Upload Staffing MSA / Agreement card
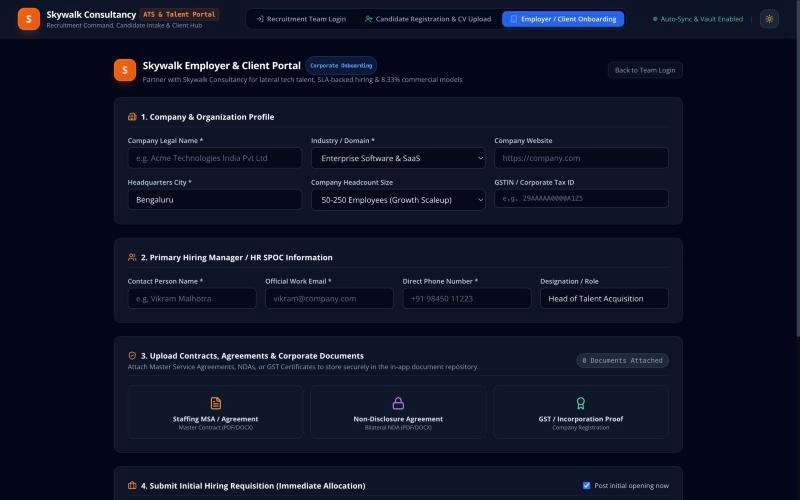The width and height of the screenshot is (800, 500). click(x=215, y=412)
